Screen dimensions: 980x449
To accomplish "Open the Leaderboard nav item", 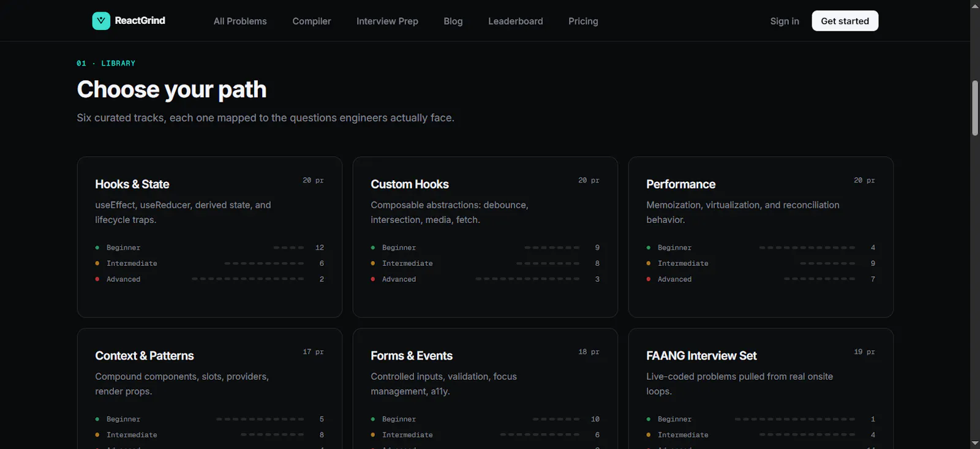I will click(516, 21).
